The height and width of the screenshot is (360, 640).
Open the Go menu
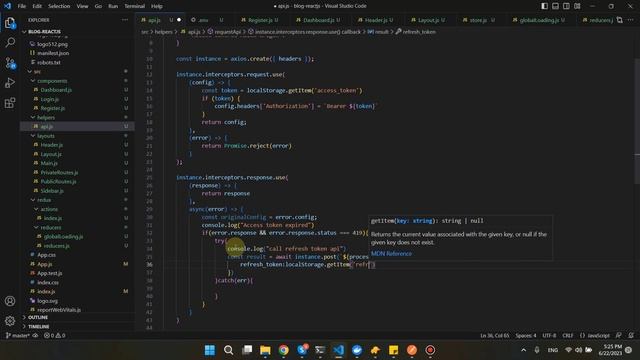coord(98,6)
